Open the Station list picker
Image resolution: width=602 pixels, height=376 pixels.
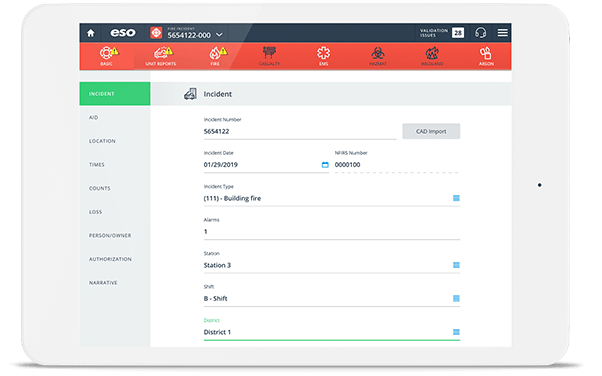click(456, 265)
